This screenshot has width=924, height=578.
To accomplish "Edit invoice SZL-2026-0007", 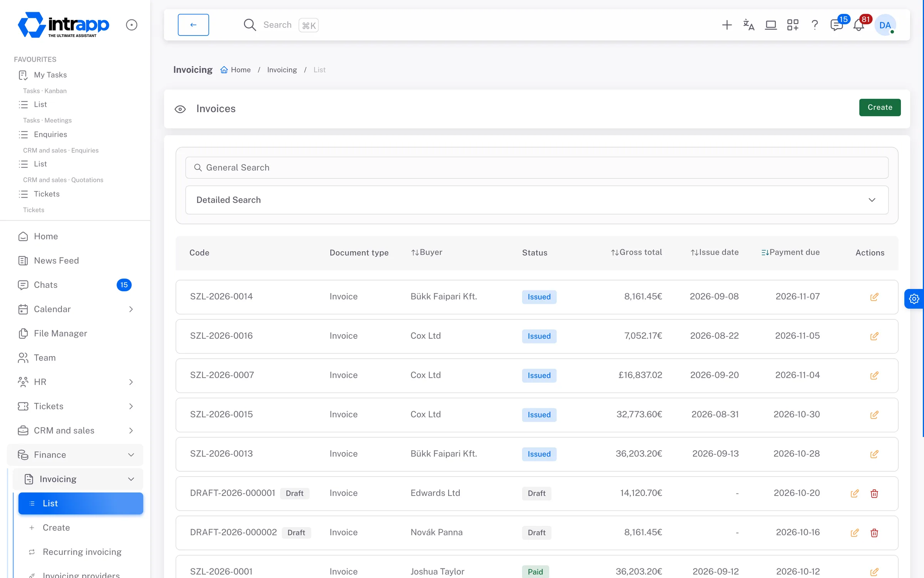I will (874, 376).
